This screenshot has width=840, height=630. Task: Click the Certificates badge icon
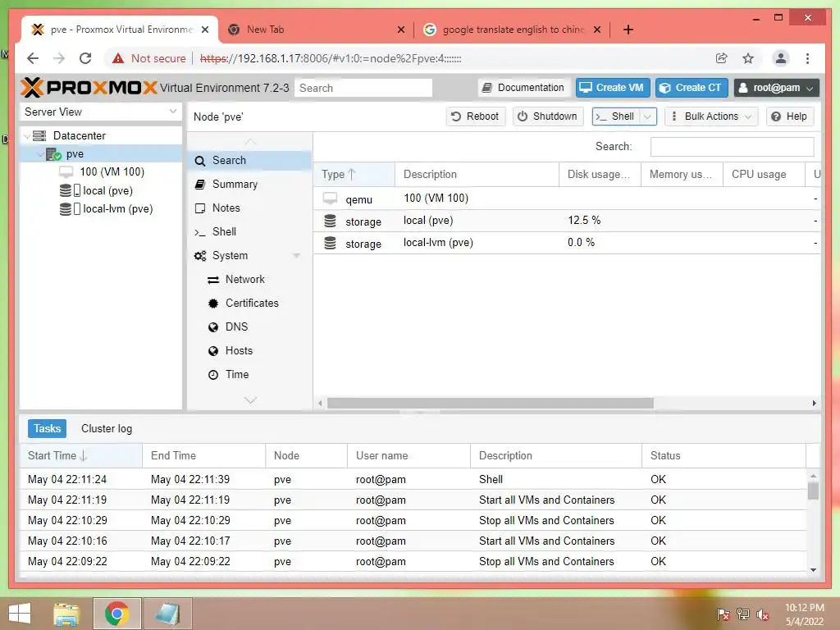click(x=213, y=304)
